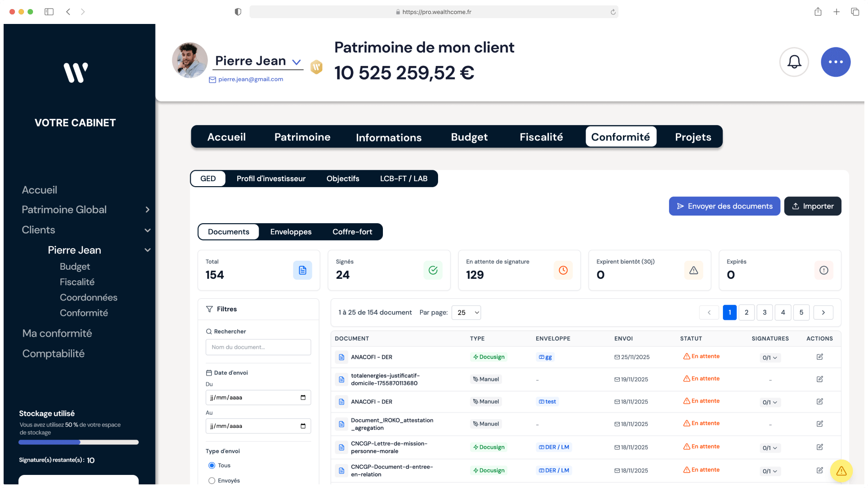Click the blue three-dot options icon

tap(835, 62)
